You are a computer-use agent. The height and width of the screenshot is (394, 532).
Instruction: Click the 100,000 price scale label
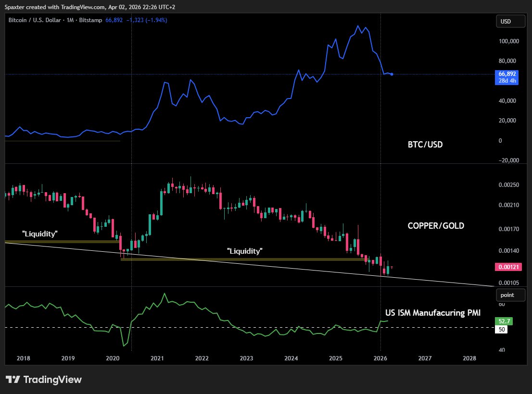[x=508, y=41]
